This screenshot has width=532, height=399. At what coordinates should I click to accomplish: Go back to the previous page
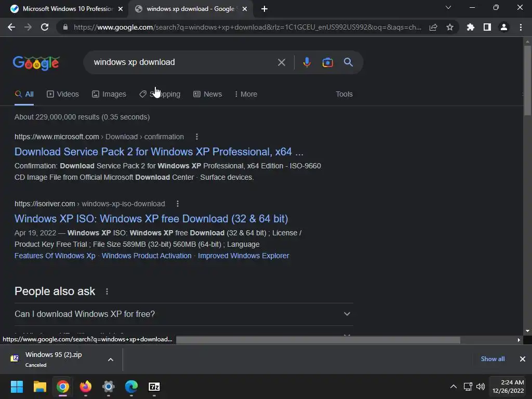click(x=11, y=27)
